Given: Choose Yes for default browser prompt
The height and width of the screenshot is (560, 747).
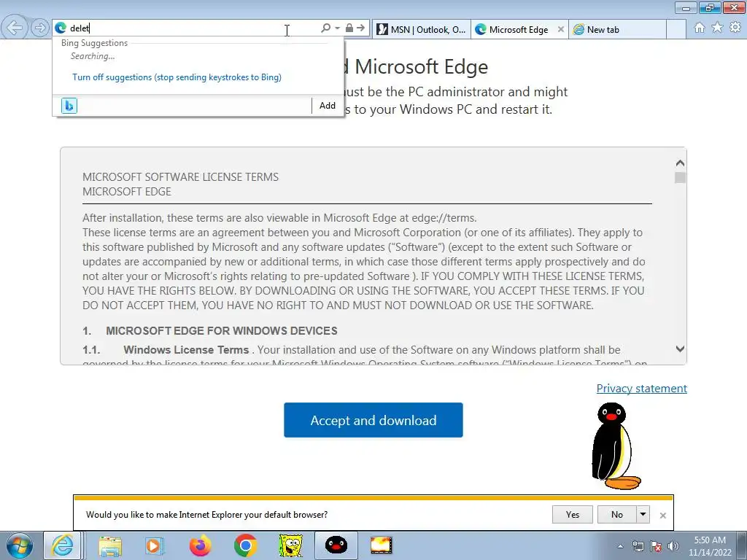Looking at the screenshot, I should click(573, 514).
